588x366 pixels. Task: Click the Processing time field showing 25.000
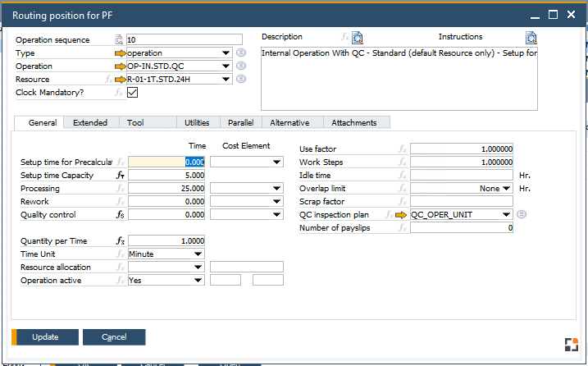pyautogui.click(x=166, y=189)
